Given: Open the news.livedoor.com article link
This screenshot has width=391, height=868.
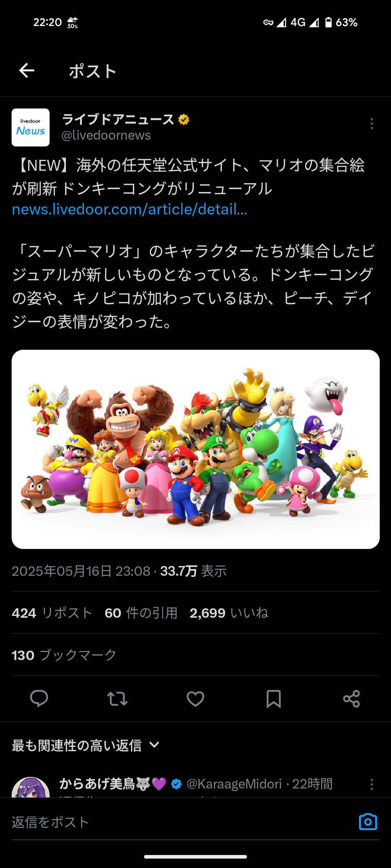Looking at the screenshot, I should [x=130, y=209].
